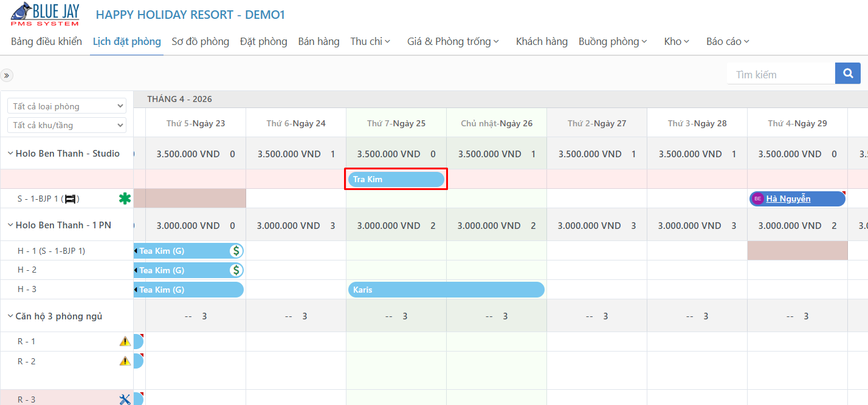Click the H - 1 (S - 1-BJP 1) room label
The width and height of the screenshot is (868, 405).
[51, 251]
